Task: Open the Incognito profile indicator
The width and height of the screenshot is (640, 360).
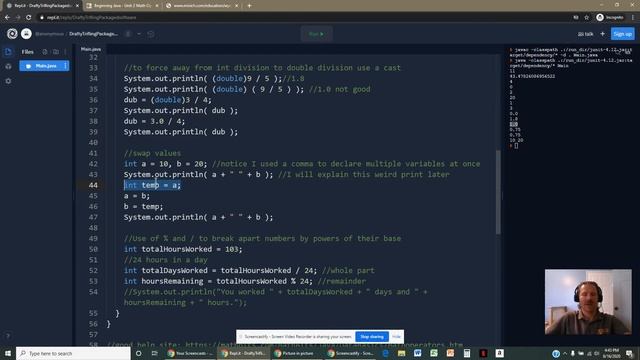Action: pyautogui.click(x=610, y=18)
